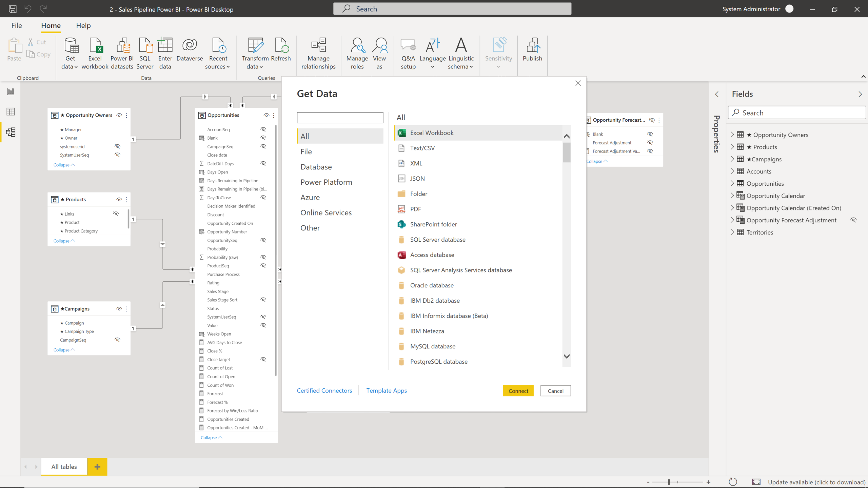
Task: Toggle visibility of the systemuserid field
Action: (x=118, y=146)
